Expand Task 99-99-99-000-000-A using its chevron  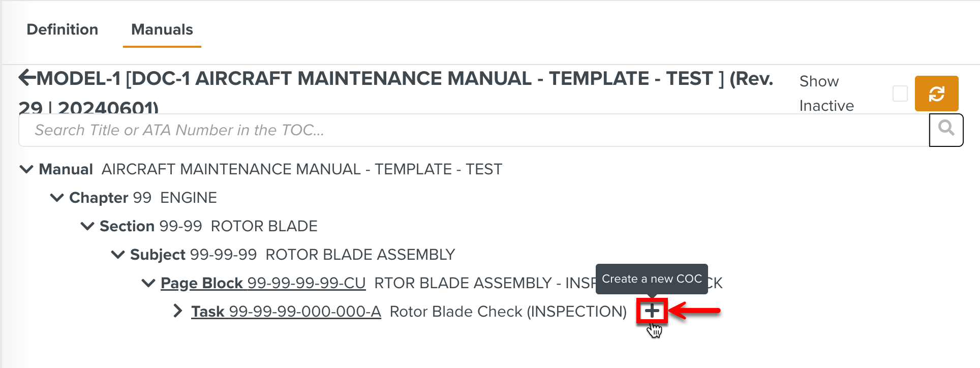coord(177,311)
